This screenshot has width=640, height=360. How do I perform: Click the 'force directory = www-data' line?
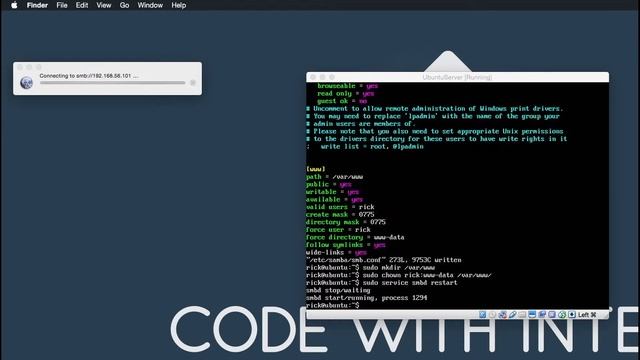(x=355, y=238)
